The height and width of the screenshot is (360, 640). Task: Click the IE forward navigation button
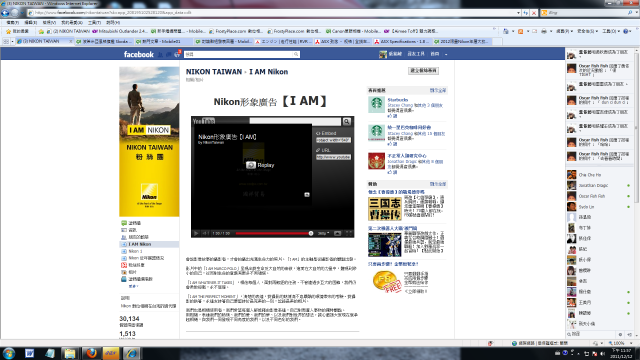[x=15, y=13]
